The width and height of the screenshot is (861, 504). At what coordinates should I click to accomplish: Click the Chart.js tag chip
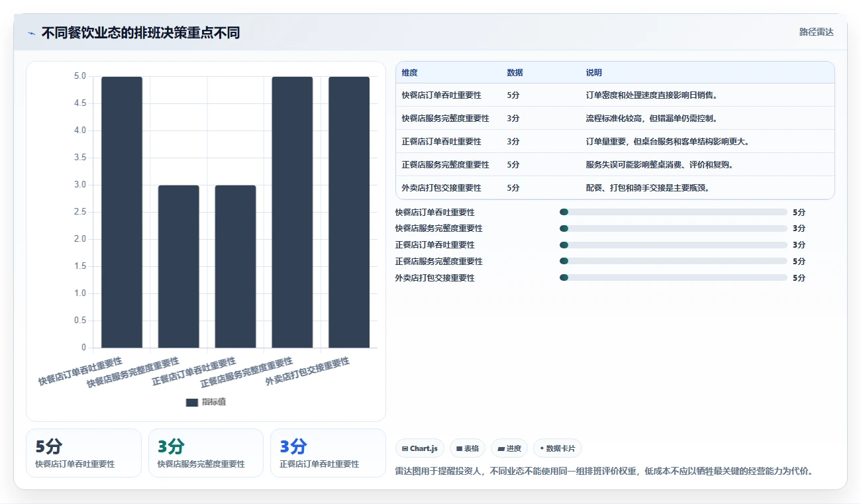pos(421,448)
